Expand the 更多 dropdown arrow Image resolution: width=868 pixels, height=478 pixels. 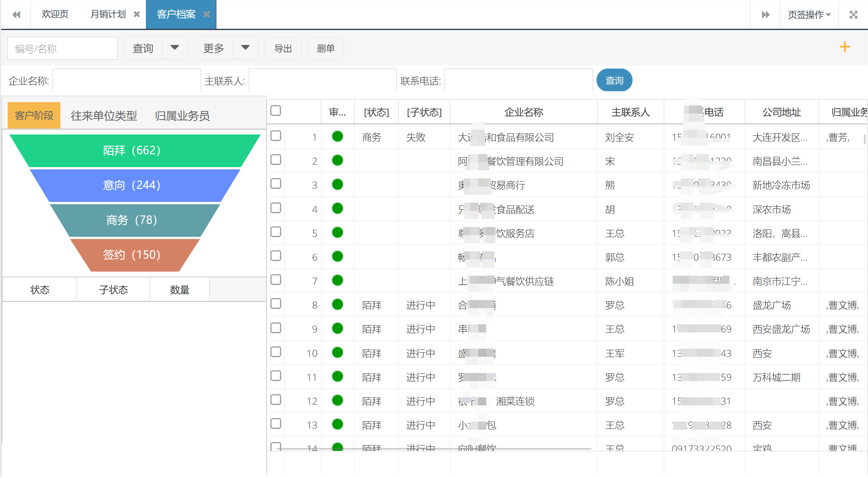point(245,48)
